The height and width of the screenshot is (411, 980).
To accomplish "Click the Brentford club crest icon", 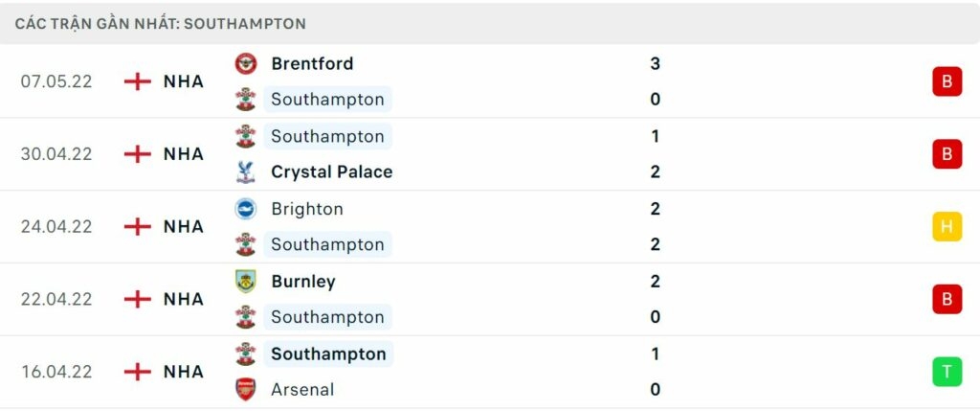I will click(x=246, y=63).
